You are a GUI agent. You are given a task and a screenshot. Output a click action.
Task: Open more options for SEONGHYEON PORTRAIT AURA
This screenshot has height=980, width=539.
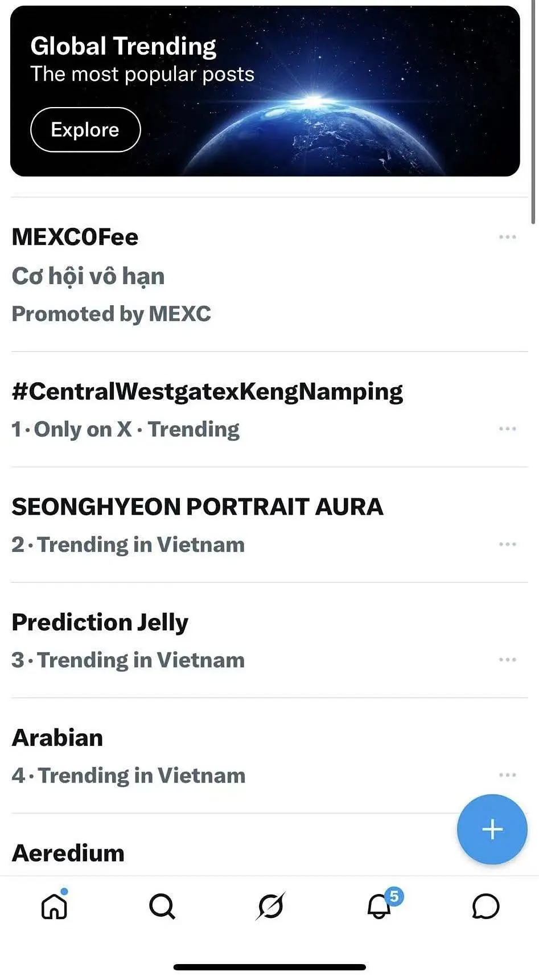(x=507, y=544)
